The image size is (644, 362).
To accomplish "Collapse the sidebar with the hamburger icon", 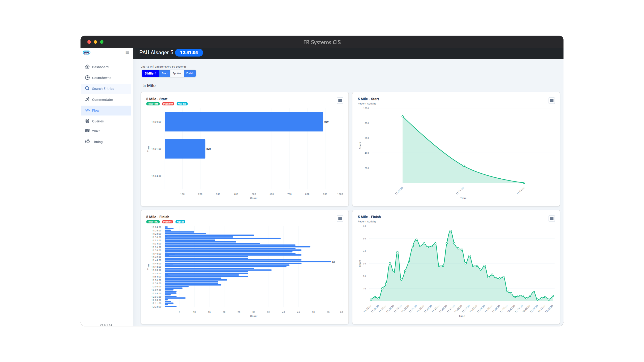I will pyautogui.click(x=127, y=52).
